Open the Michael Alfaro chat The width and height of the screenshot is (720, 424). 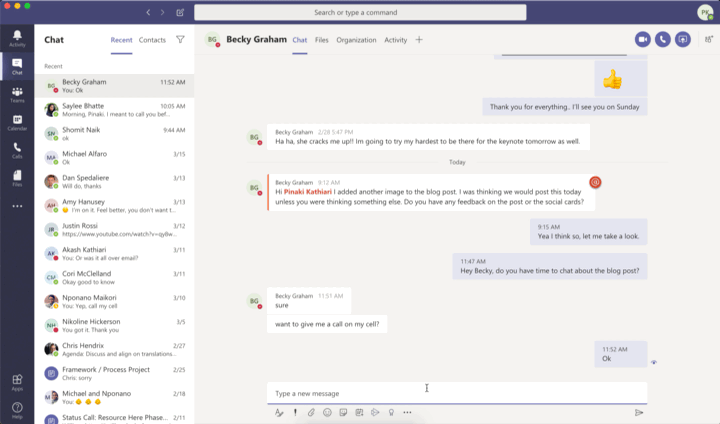point(114,158)
